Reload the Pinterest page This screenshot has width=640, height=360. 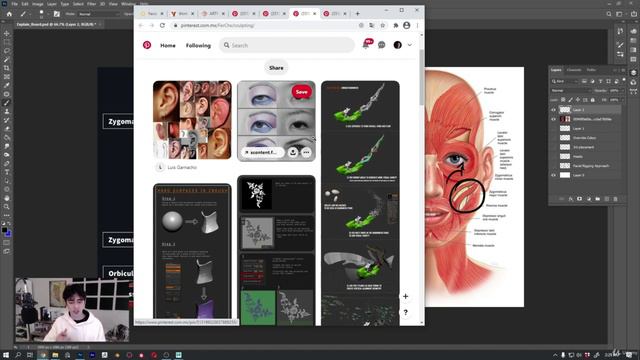coord(162,25)
